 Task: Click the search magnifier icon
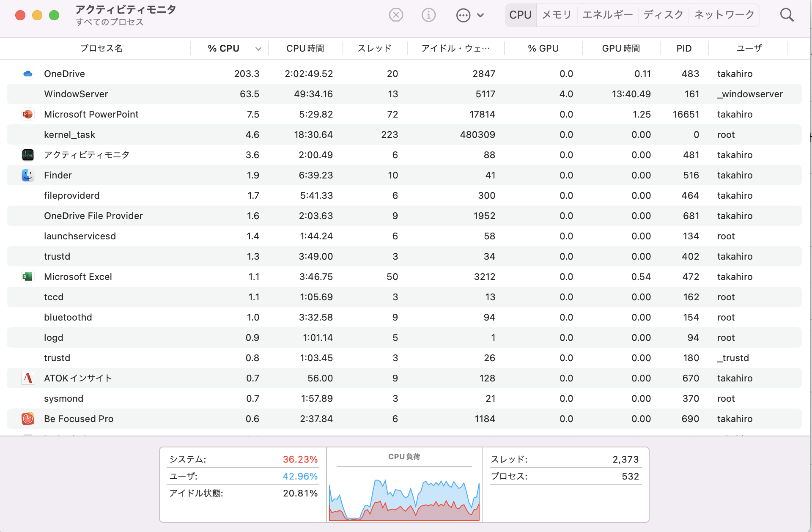pos(787,15)
